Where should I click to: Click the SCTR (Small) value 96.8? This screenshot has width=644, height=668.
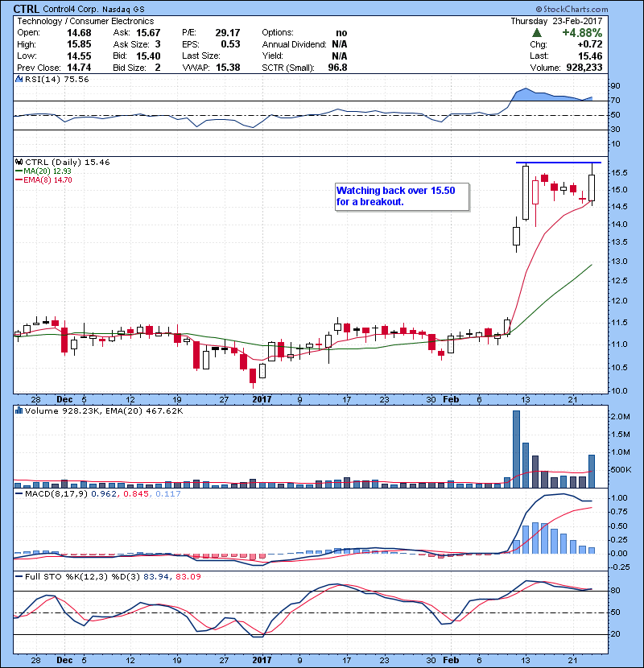[x=337, y=68]
